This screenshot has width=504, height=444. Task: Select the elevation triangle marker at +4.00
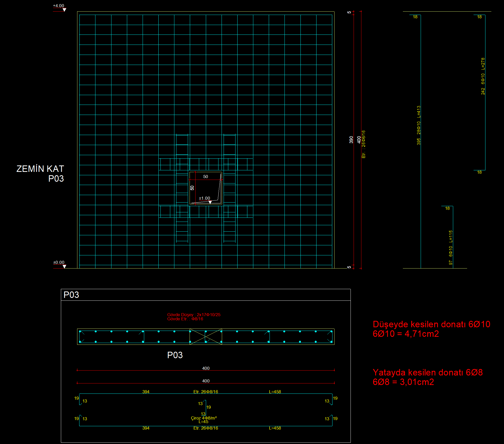coord(64,10)
